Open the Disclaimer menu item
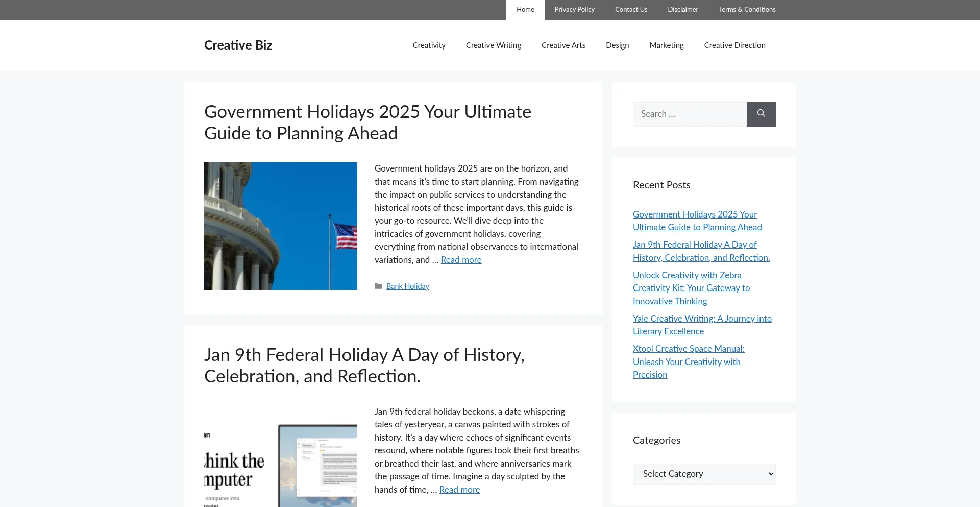The height and width of the screenshot is (507, 980). pyautogui.click(x=682, y=10)
